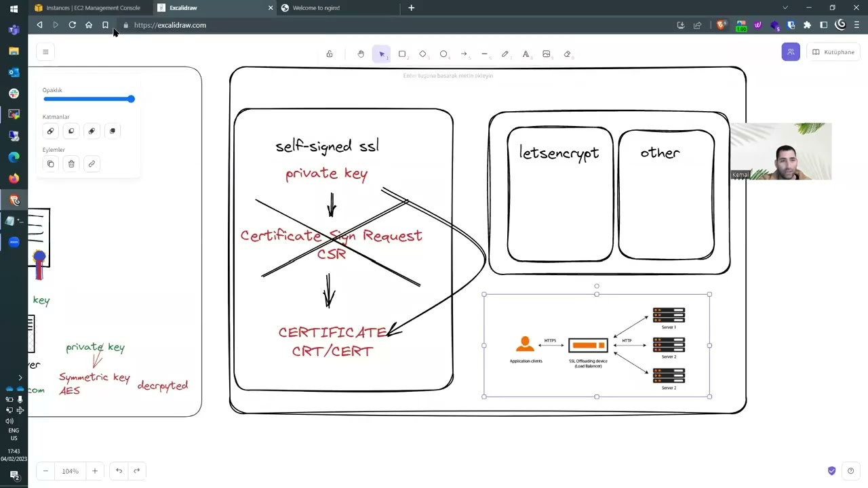Open a new browser tab

click(411, 8)
